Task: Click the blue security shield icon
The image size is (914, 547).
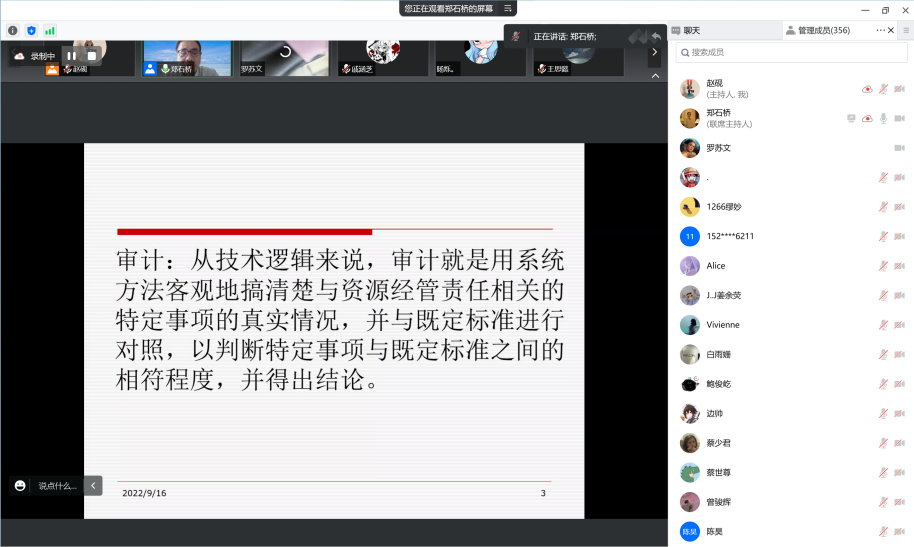Action: [x=31, y=31]
